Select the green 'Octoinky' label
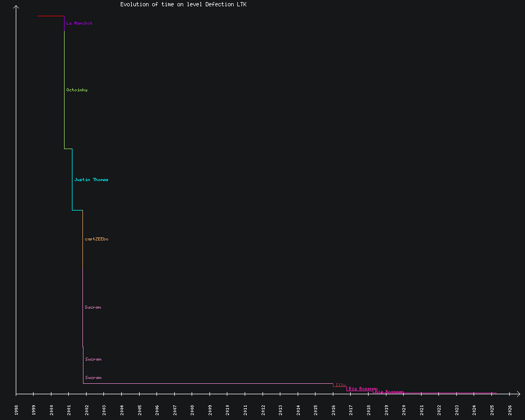The height and width of the screenshot is (420, 525). tap(77, 90)
